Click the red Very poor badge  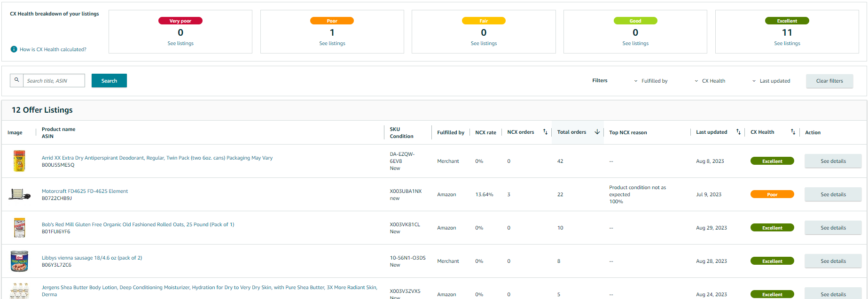coord(180,21)
